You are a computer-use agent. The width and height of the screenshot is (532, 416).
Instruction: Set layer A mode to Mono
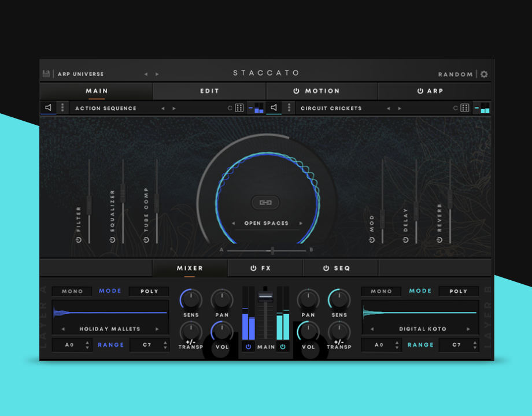click(x=72, y=291)
